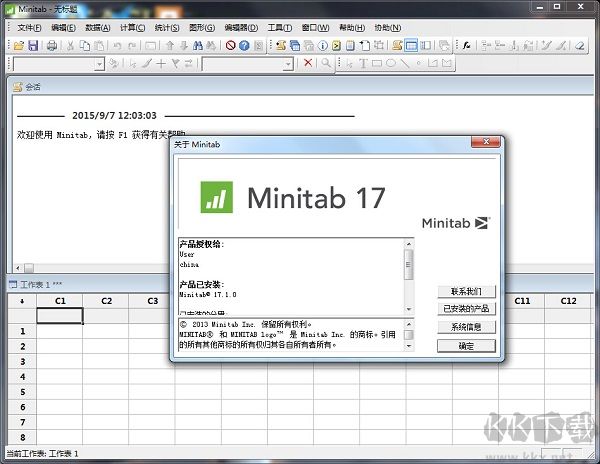Click the Save project disk icon

(x=33, y=46)
